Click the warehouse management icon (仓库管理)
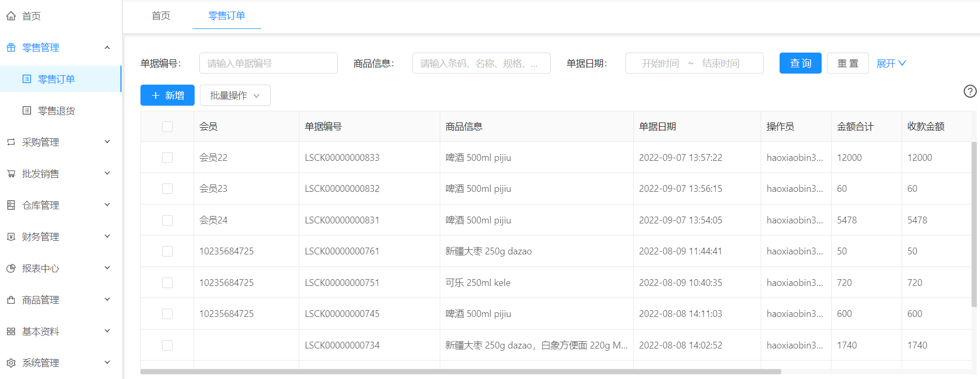Screen dimensions: 980x379 pos(11,206)
